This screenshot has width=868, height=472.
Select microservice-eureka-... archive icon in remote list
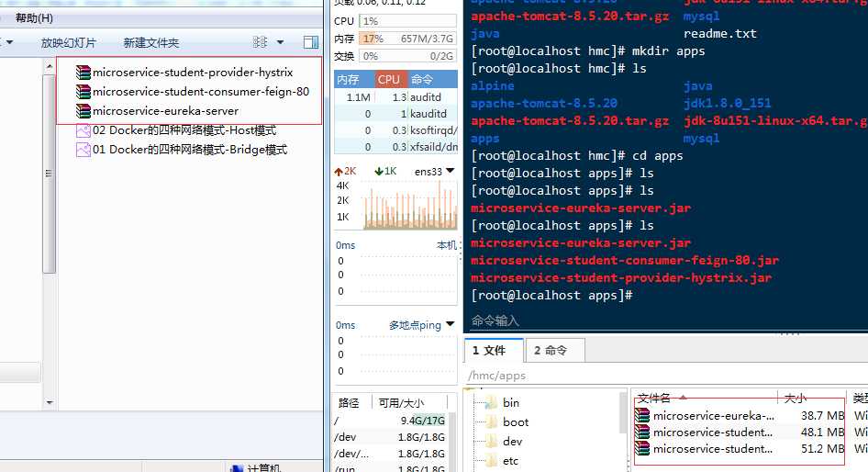642,415
